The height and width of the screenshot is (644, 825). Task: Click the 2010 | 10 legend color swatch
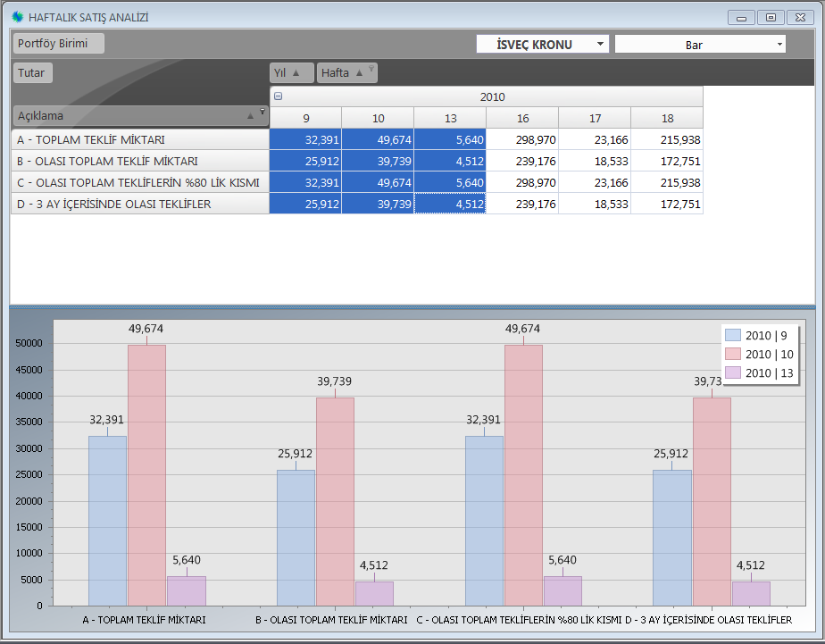click(733, 355)
